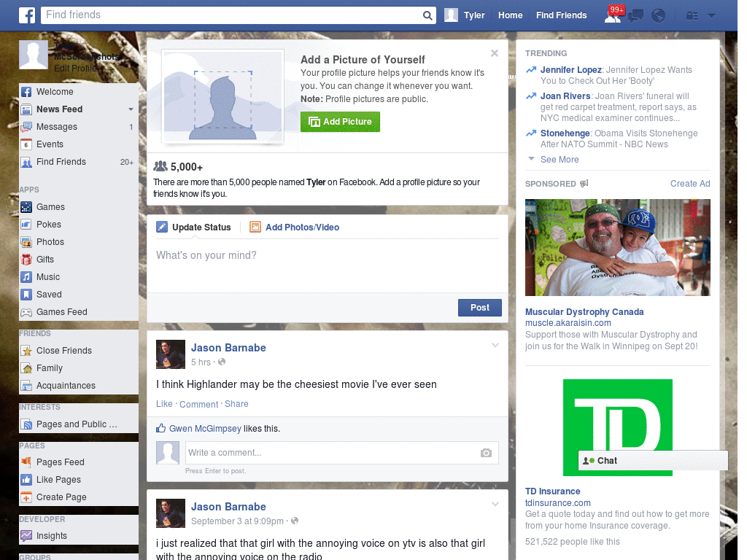Click the Muscular Dystrophy ad photo
The height and width of the screenshot is (560, 747).
(x=617, y=248)
